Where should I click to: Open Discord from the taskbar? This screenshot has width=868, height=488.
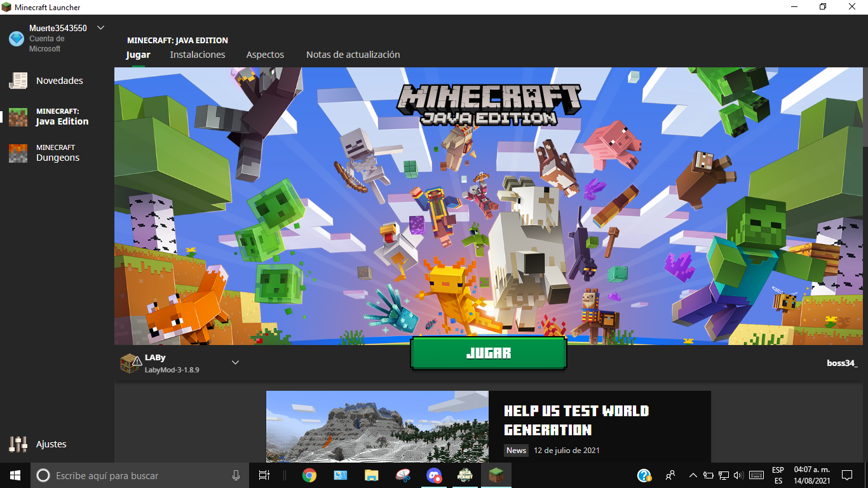pos(434,475)
